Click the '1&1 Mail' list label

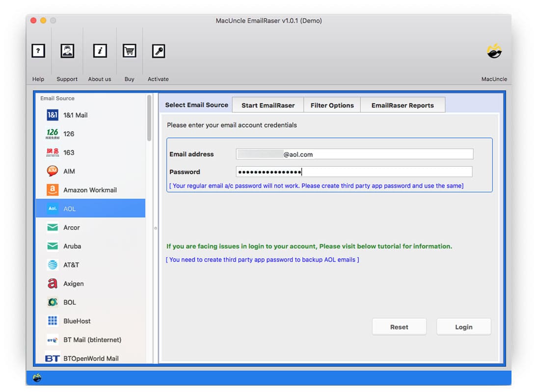[x=76, y=115]
